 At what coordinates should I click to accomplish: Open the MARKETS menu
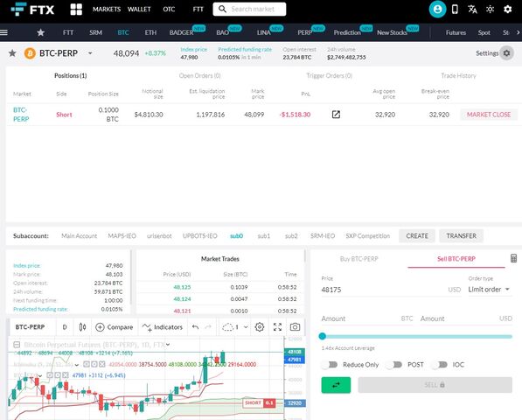pyautogui.click(x=107, y=10)
